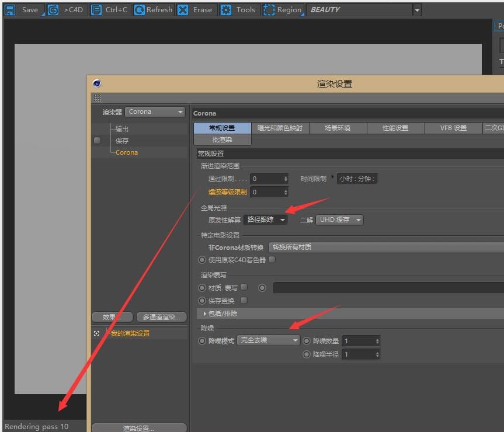This screenshot has width=504, height=432.
Task: Switch to the 批渲染 tab
Action: [222, 140]
